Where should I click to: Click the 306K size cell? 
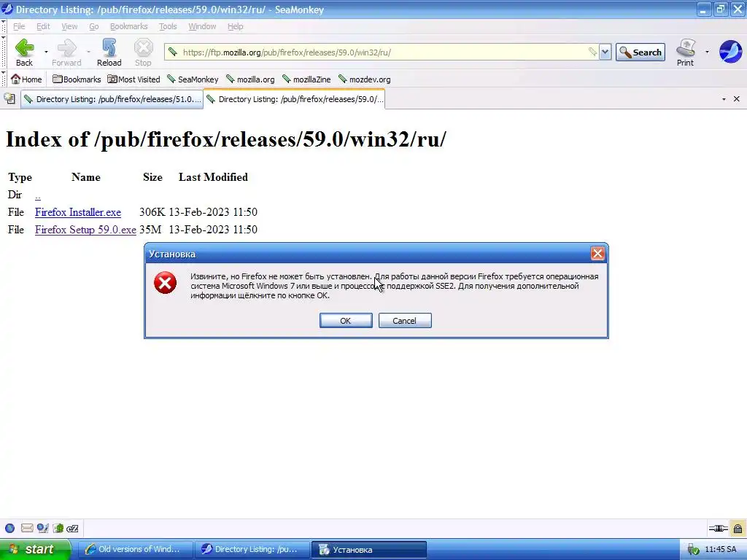tap(152, 212)
